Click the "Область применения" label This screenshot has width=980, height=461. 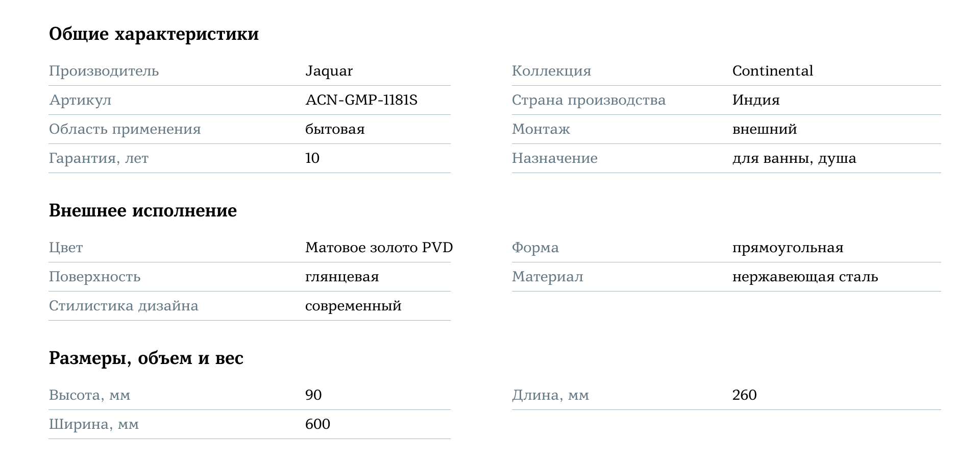tap(125, 129)
